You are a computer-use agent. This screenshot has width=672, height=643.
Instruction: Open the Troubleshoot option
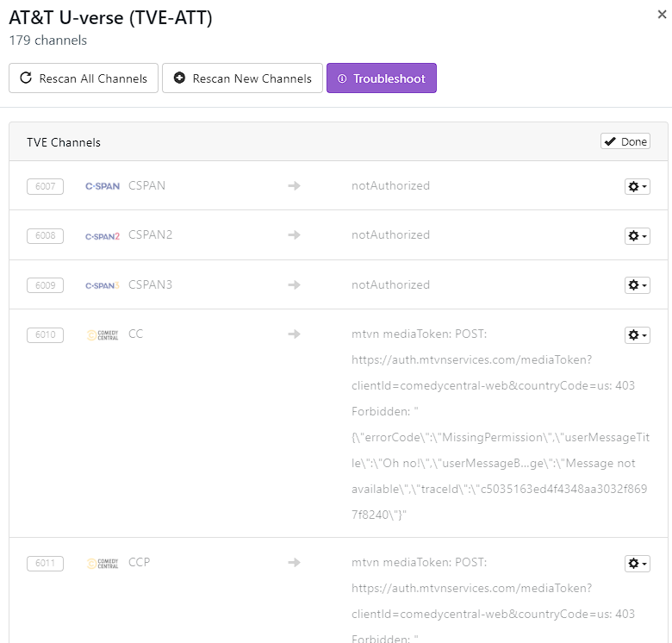tap(381, 78)
